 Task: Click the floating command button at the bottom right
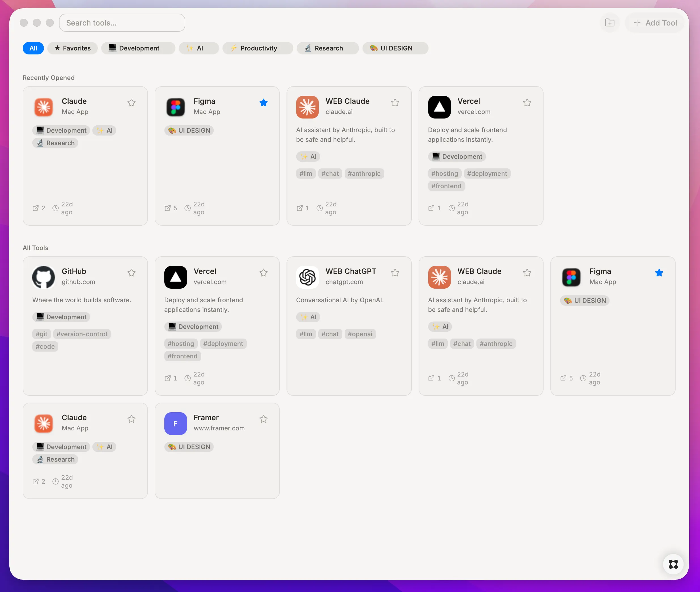(673, 564)
